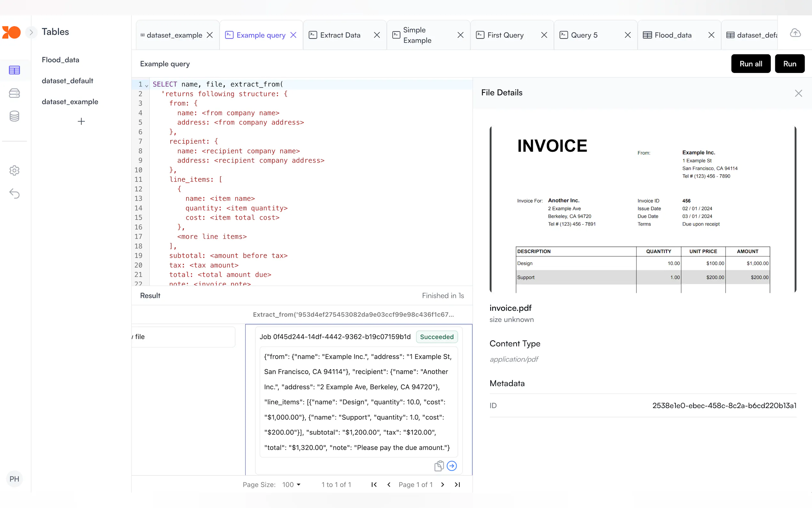The height and width of the screenshot is (508, 812).
Task: Click the undo/back arrow sidebar icon
Action: pos(14,194)
